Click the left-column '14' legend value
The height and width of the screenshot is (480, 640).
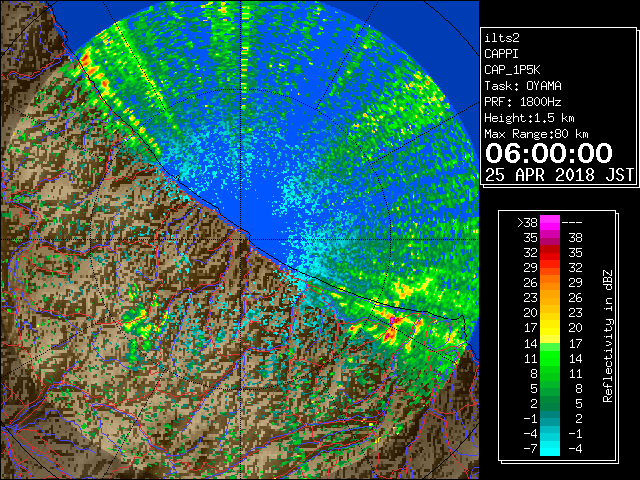531,343
